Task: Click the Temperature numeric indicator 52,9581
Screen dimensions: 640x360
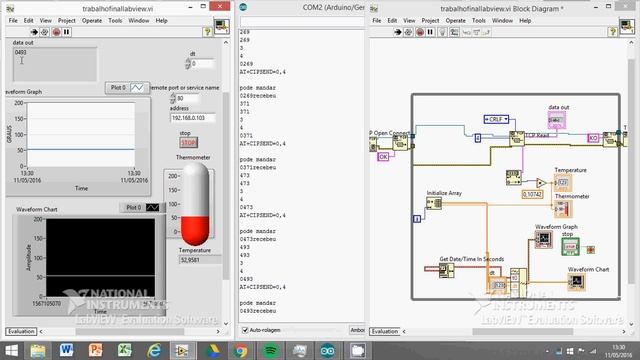Action: [x=200, y=260]
